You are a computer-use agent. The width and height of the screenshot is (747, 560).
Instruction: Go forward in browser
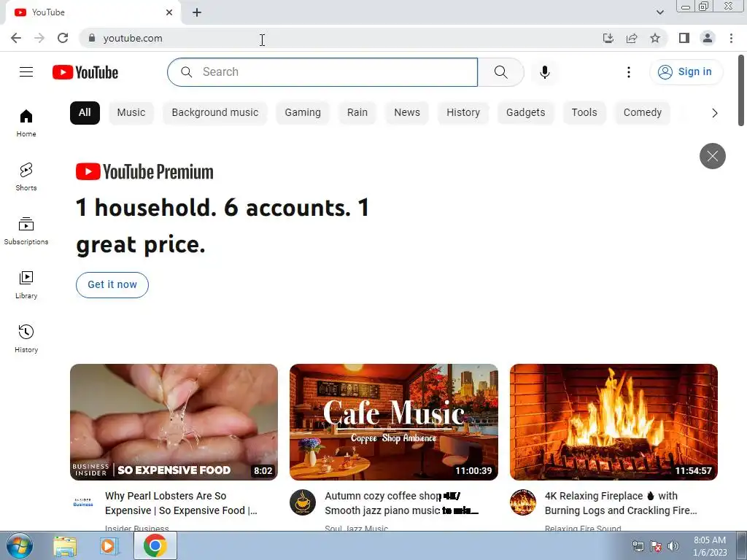(x=39, y=38)
